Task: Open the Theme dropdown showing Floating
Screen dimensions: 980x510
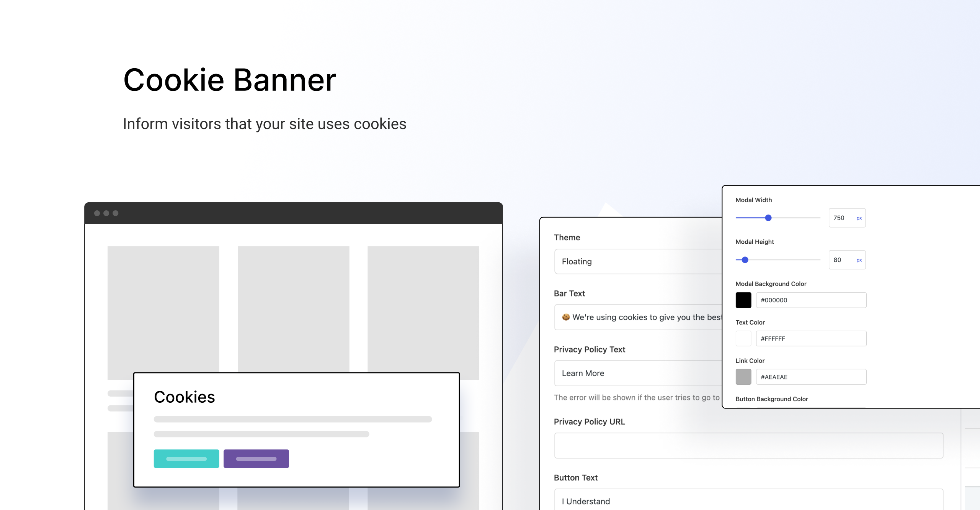Action: tap(638, 261)
